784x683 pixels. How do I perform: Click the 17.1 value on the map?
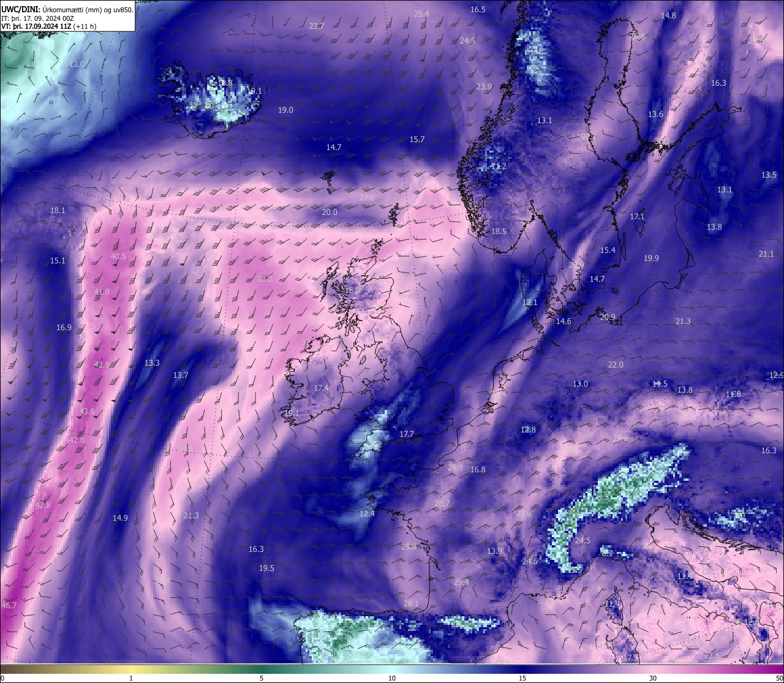(637, 216)
